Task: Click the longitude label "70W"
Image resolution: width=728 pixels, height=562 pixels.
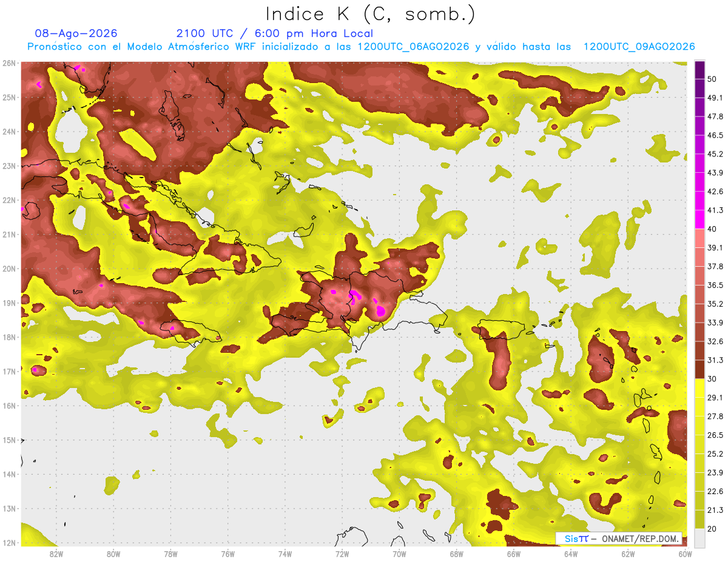Action: (x=399, y=554)
